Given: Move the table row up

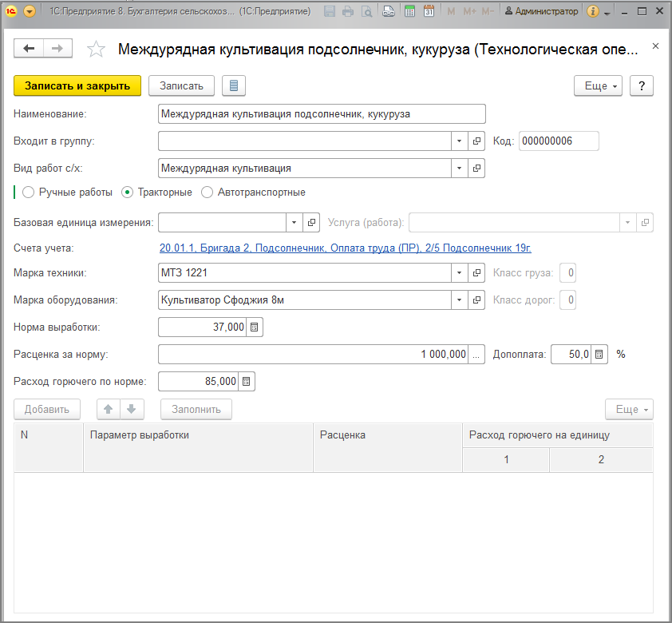Looking at the screenshot, I should tap(109, 410).
